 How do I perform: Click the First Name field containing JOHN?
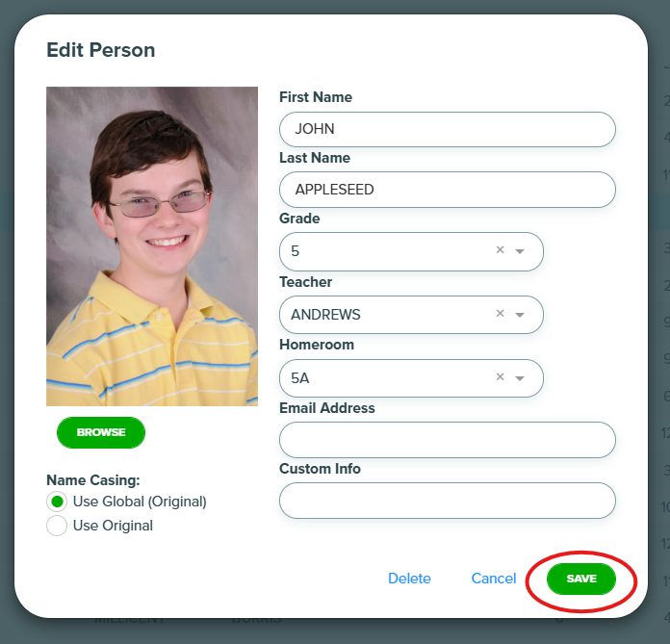pos(448,130)
